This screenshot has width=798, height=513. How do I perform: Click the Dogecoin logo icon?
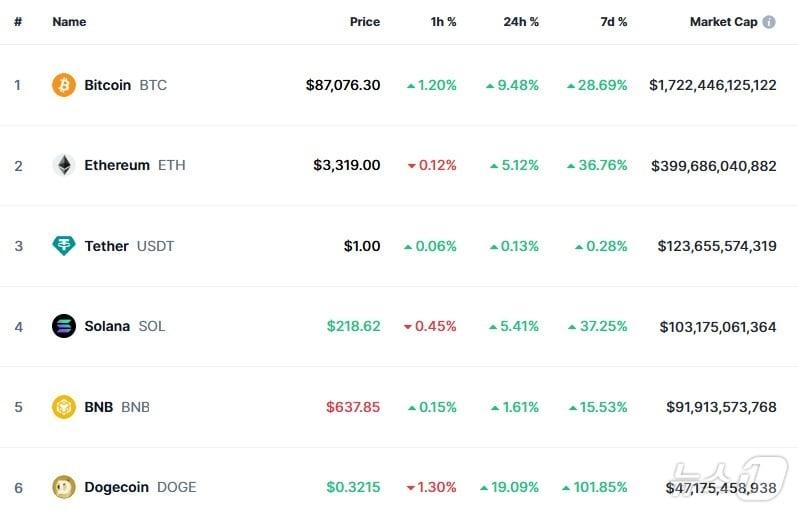(x=64, y=487)
